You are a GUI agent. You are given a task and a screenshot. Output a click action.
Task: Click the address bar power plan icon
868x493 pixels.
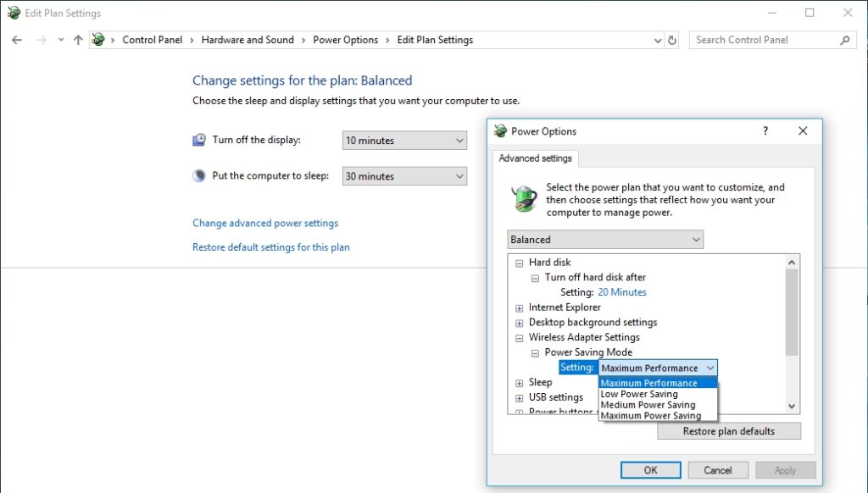point(99,40)
